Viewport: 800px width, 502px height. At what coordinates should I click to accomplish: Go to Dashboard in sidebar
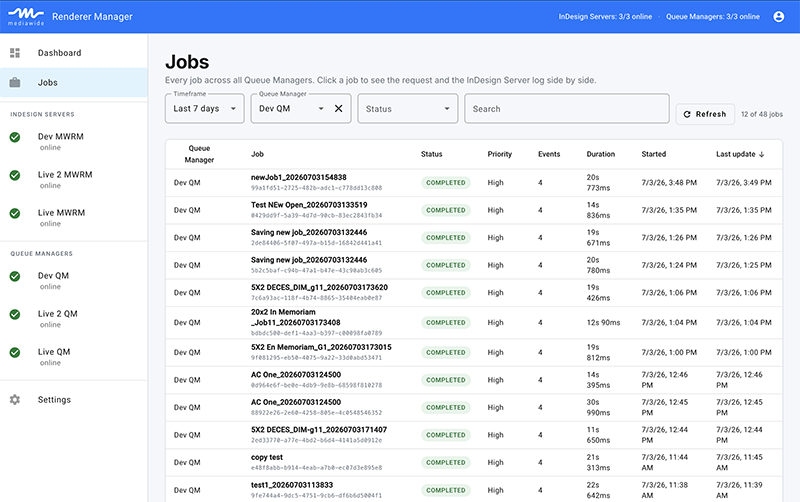[x=73, y=53]
